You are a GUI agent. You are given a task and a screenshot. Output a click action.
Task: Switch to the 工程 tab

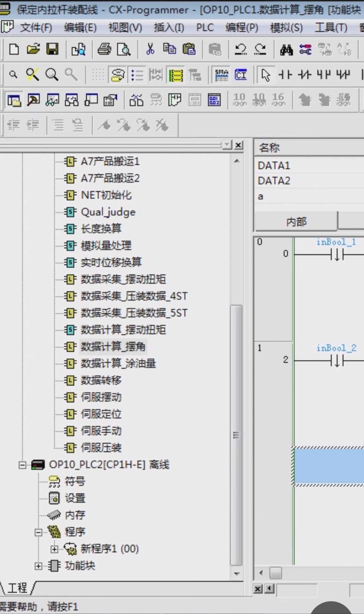point(17,588)
